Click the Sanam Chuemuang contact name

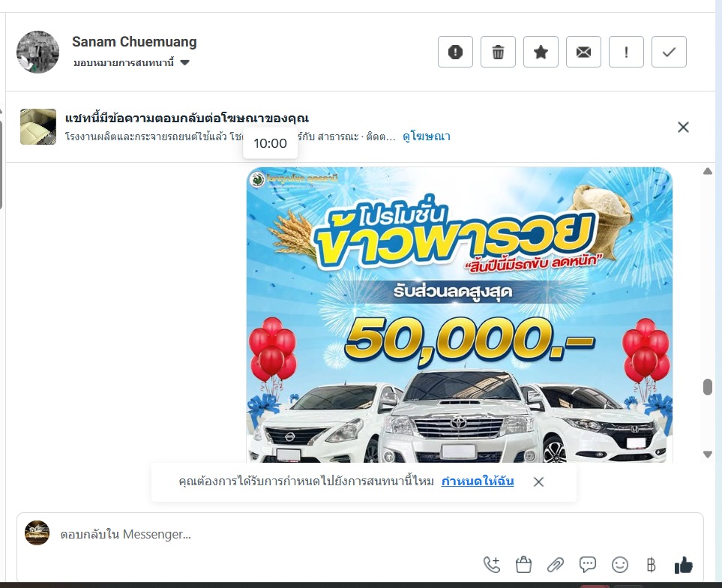[134, 42]
